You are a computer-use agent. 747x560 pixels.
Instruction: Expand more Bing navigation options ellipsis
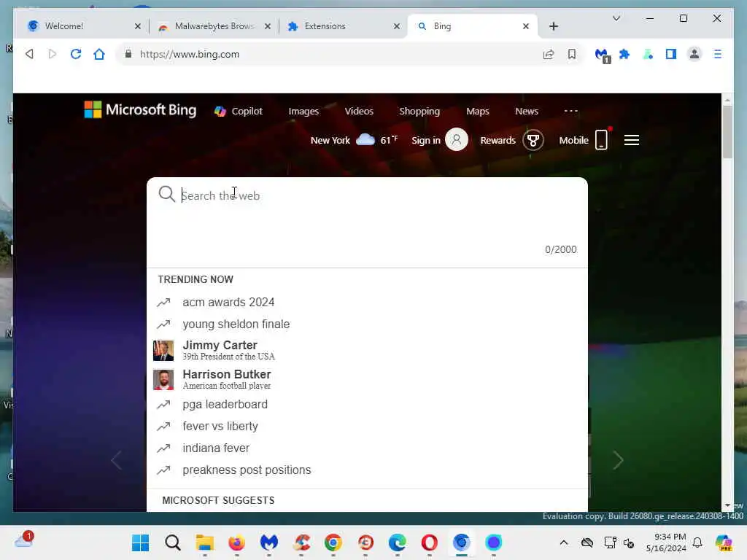(570, 111)
